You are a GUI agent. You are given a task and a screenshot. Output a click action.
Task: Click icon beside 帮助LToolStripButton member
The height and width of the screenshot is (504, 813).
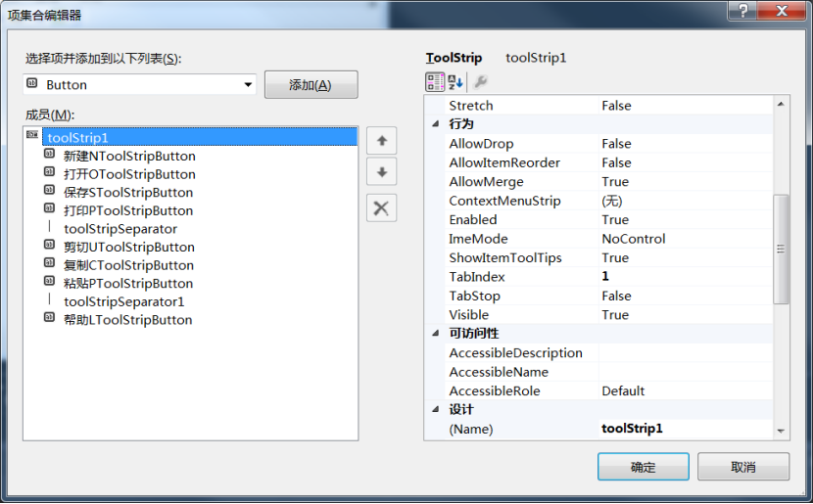click(49, 319)
